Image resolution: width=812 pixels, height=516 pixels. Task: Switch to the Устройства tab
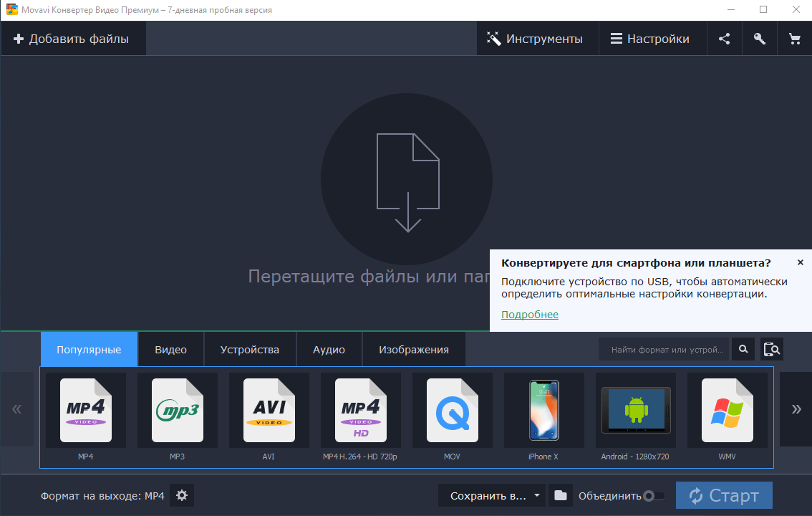point(249,350)
